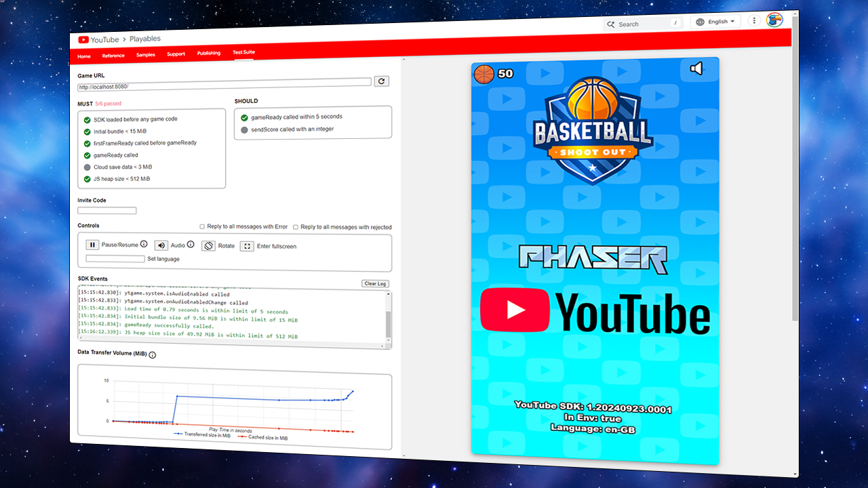This screenshot has height=488, width=868.
Task: Reload the game URL with refresh button
Action: click(x=382, y=81)
